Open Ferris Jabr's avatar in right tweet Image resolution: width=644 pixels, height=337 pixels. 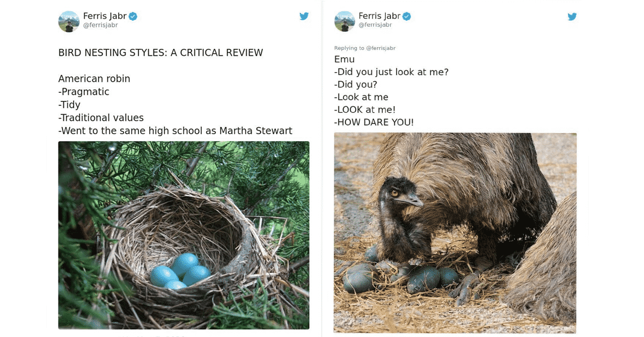point(345,21)
